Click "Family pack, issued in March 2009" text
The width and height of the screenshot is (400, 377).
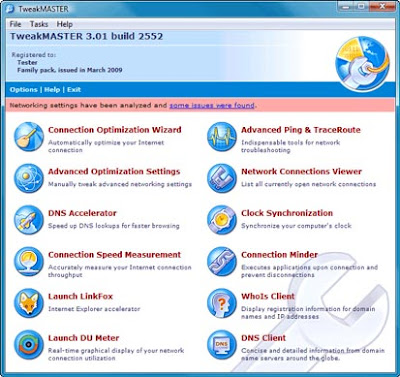[x=70, y=70]
